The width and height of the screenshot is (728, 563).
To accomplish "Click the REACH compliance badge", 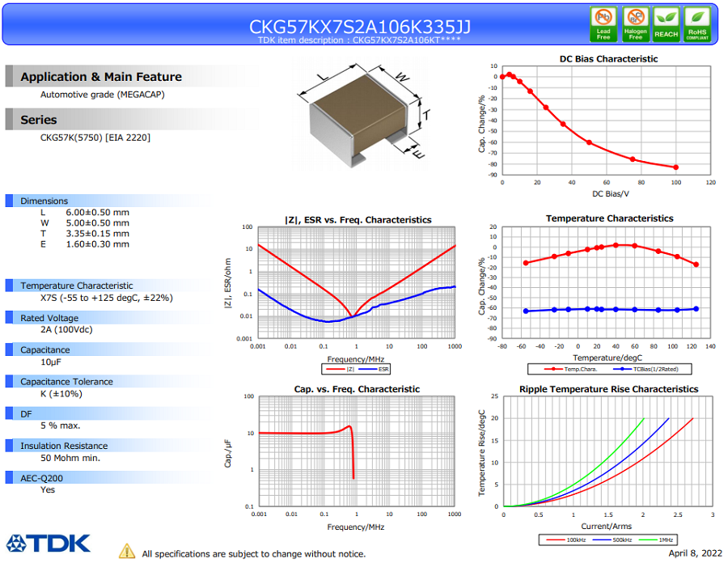I will pos(666,24).
